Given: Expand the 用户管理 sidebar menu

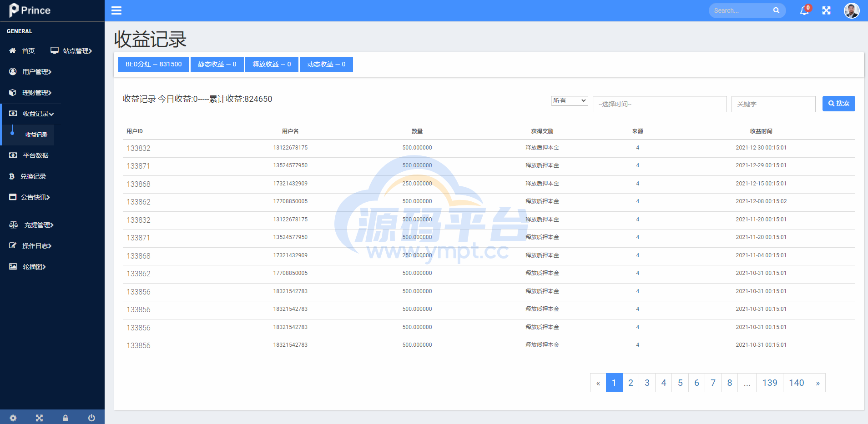Looking at the screenshot, I should [x=36, y=72].
